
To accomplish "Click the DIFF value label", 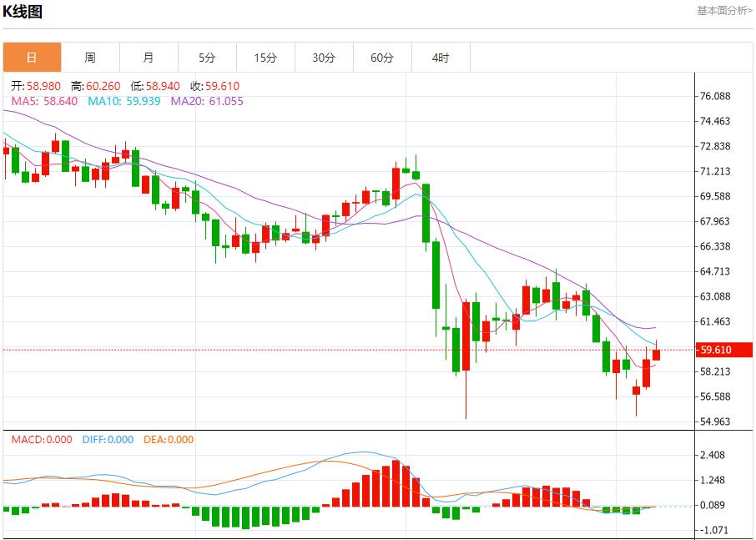I will 108,440.
